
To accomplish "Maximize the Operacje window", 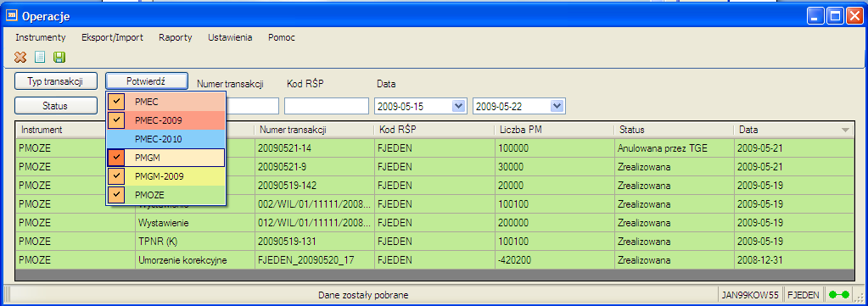I will [x=834, y=16].
